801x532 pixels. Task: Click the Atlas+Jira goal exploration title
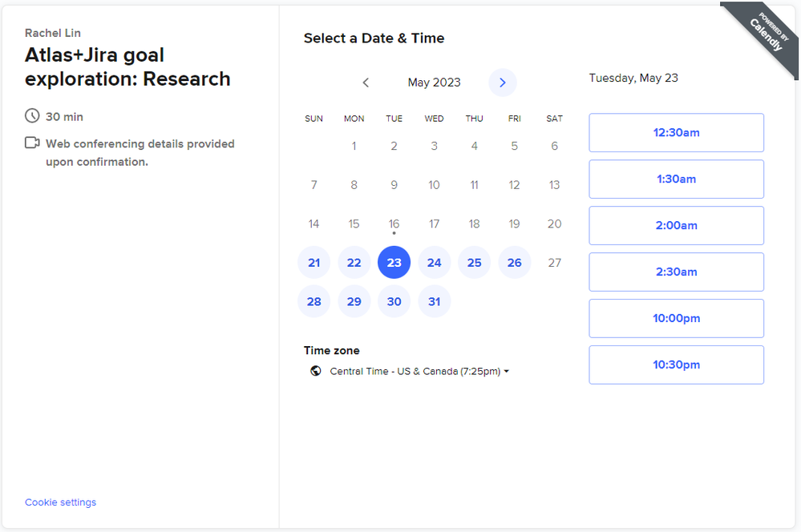point(127,66)
